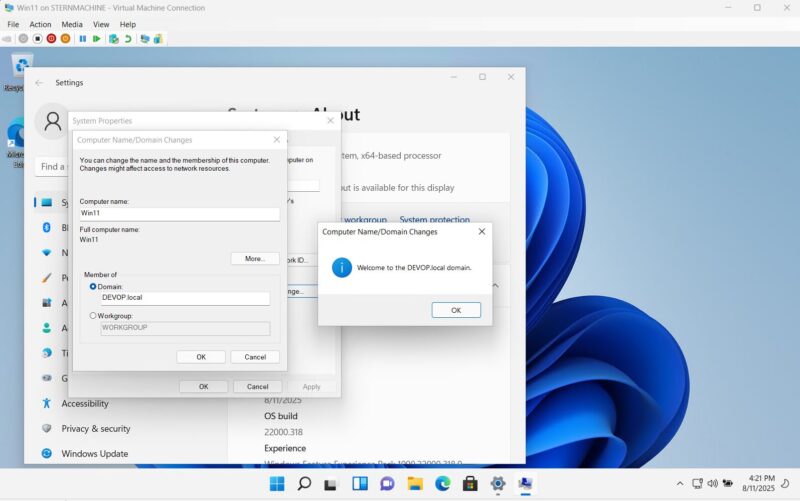800x501 pixels.
Task: Pause the virtual machine from the toolbar
Action: tap(83, 39)
